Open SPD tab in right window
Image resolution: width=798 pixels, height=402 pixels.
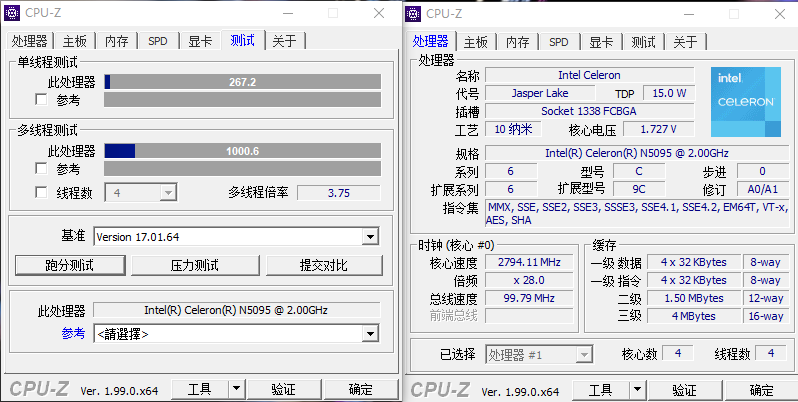(x=559, y=42)
